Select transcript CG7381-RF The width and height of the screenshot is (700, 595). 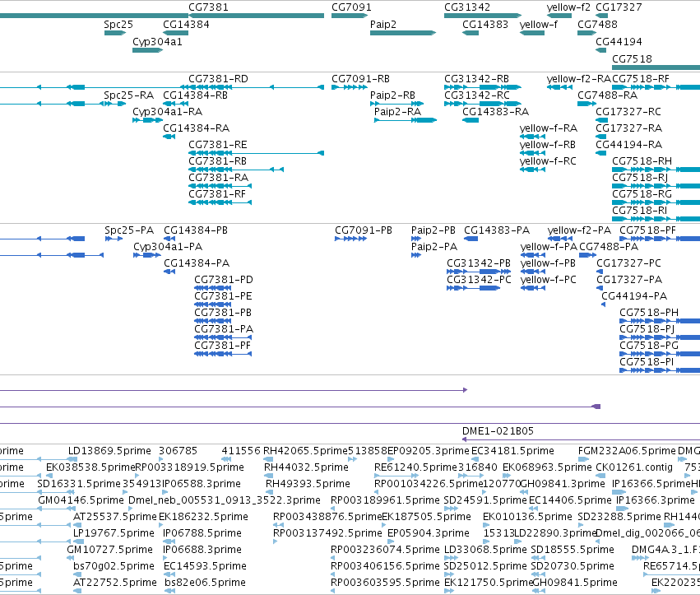220,202
